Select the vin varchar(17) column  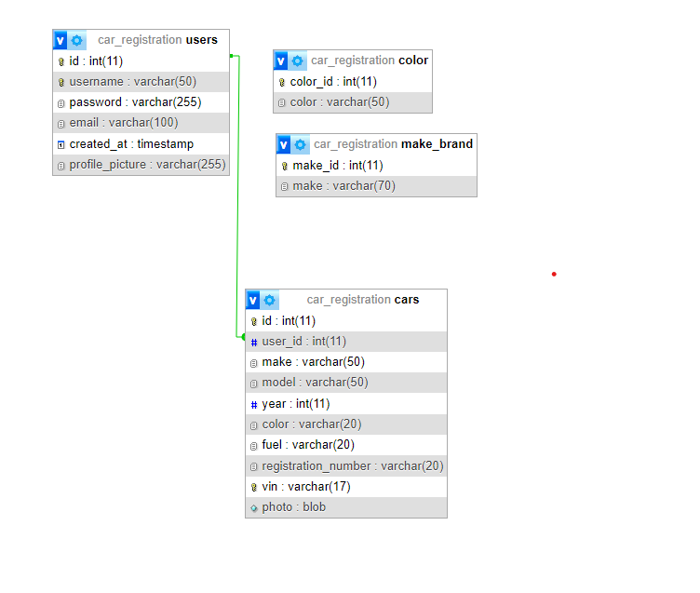[x=305, y=487]
